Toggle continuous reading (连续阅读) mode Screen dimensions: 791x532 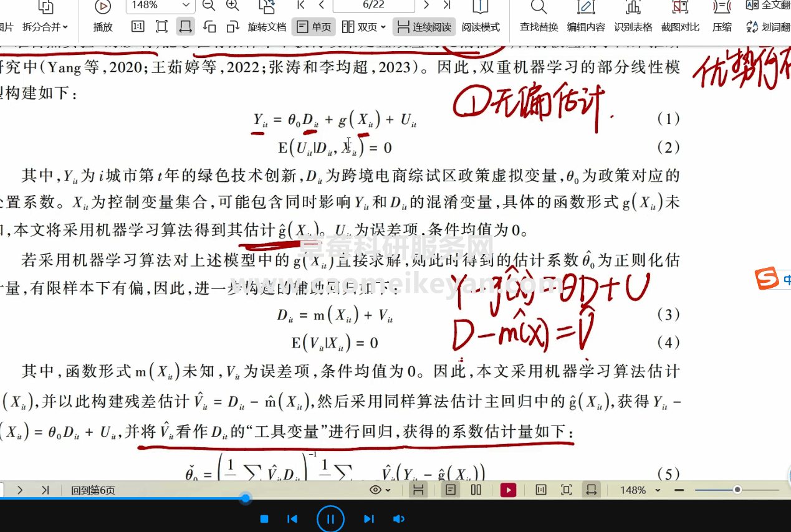424,27
